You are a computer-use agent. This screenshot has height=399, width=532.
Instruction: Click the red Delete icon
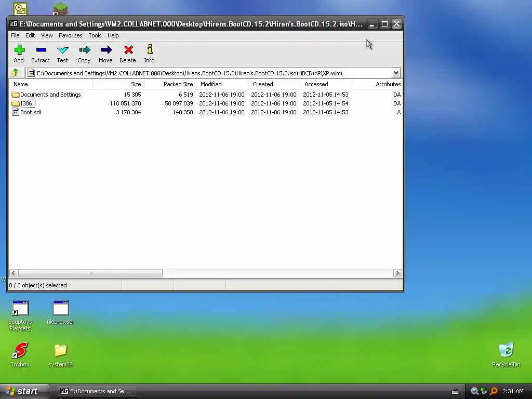pyautogui.click(x=128, y=50)
